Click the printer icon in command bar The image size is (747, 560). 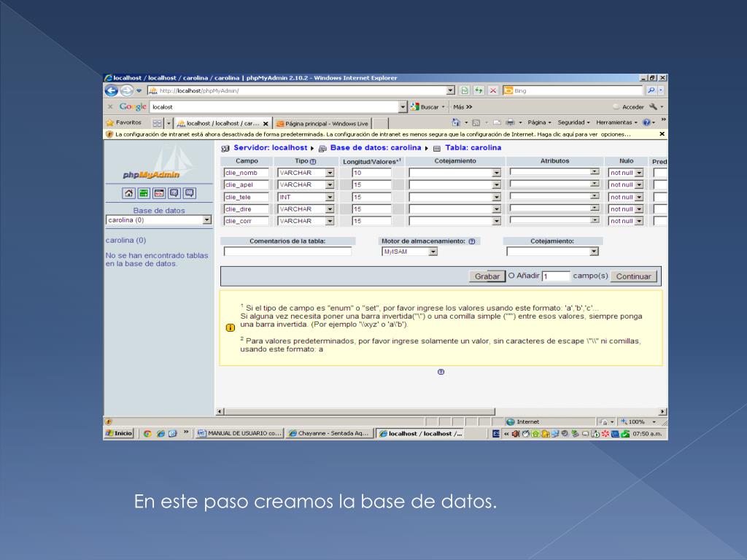pyautogui.click(x=510, y=122)
